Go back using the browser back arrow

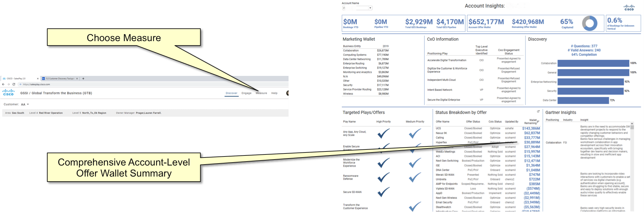click(x=3, y=84)
